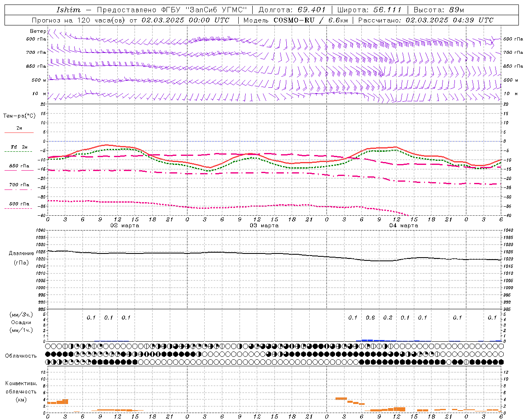Click the "(гПа)" unit under Давление
Screen dimensions: 525x420
coord(21,263)
